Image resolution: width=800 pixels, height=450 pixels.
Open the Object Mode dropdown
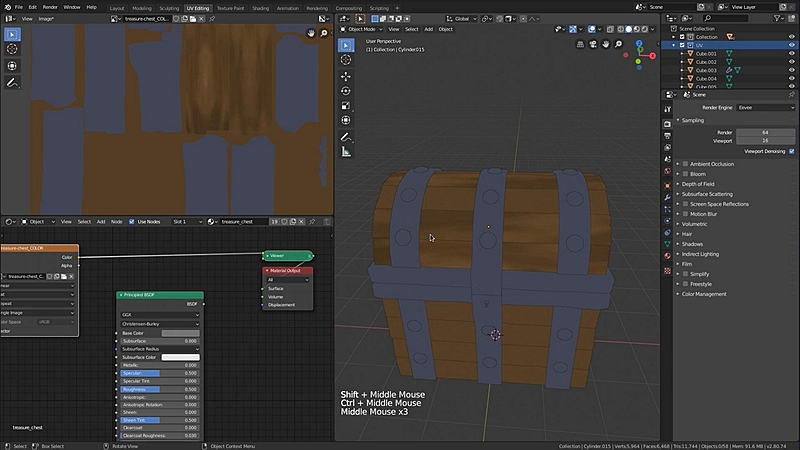[361, 29]
